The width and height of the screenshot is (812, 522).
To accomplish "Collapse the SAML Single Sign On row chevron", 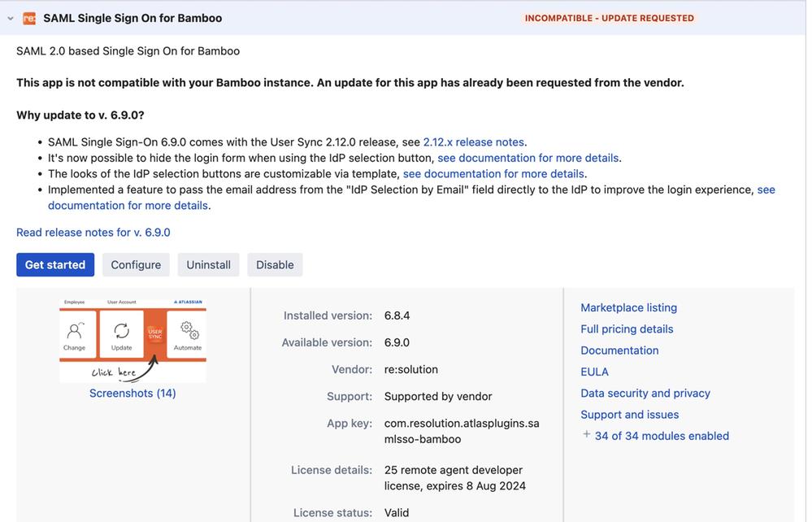I will click(11, 18).
